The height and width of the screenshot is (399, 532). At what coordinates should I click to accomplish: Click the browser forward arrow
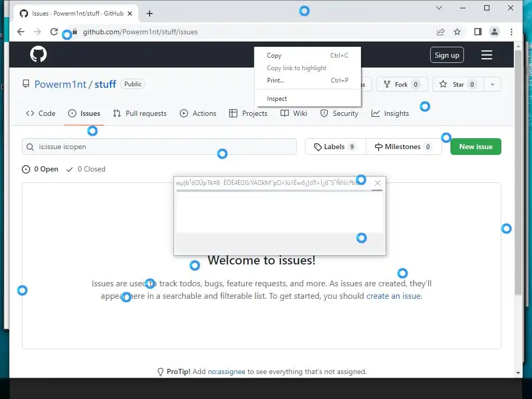37,32
